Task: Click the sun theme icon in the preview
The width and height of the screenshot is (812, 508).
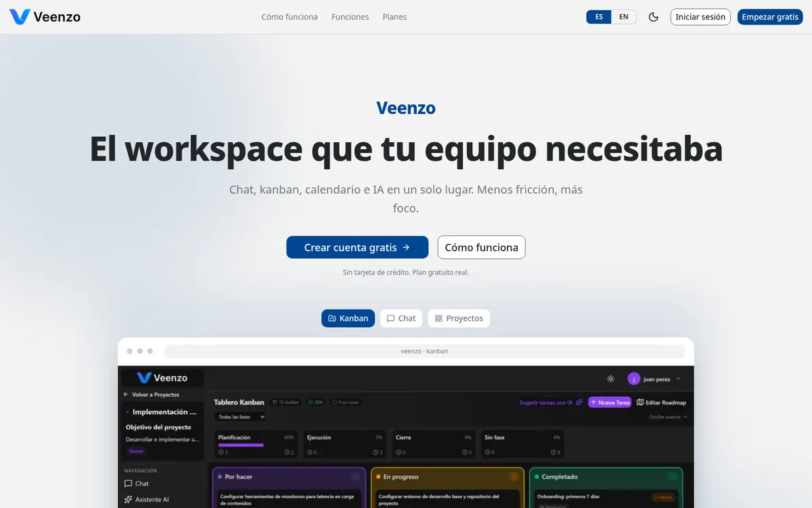Action: coord(611,379)
